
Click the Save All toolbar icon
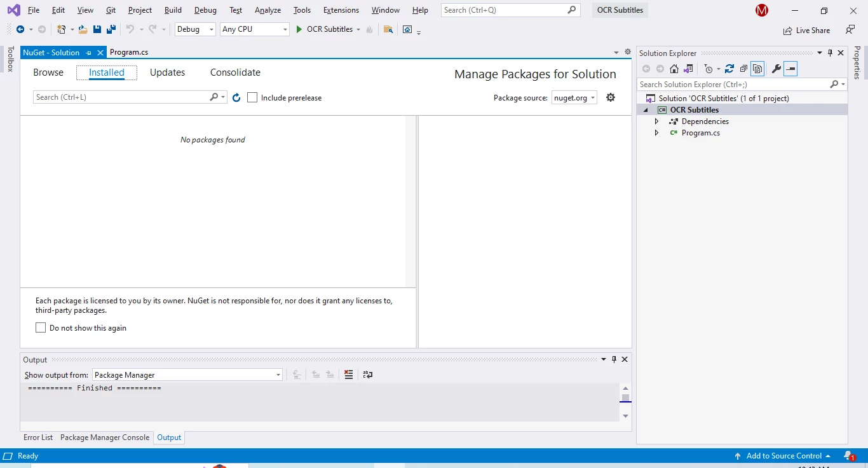(111, 29)
